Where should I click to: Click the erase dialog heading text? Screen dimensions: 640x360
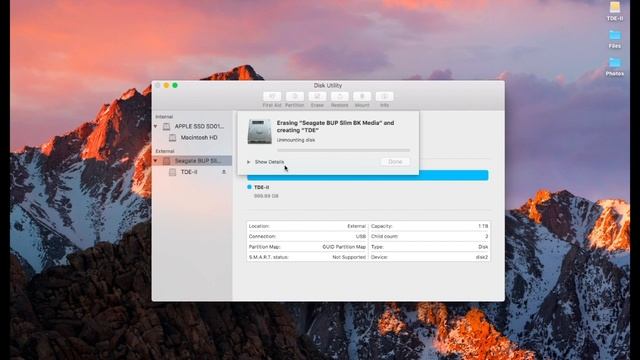(x=336, y=127)
